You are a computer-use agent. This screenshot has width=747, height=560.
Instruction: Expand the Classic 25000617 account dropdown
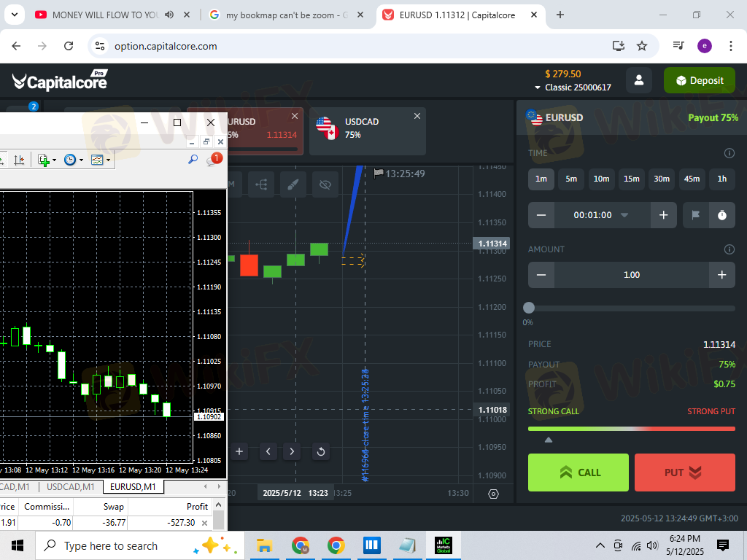573,87
